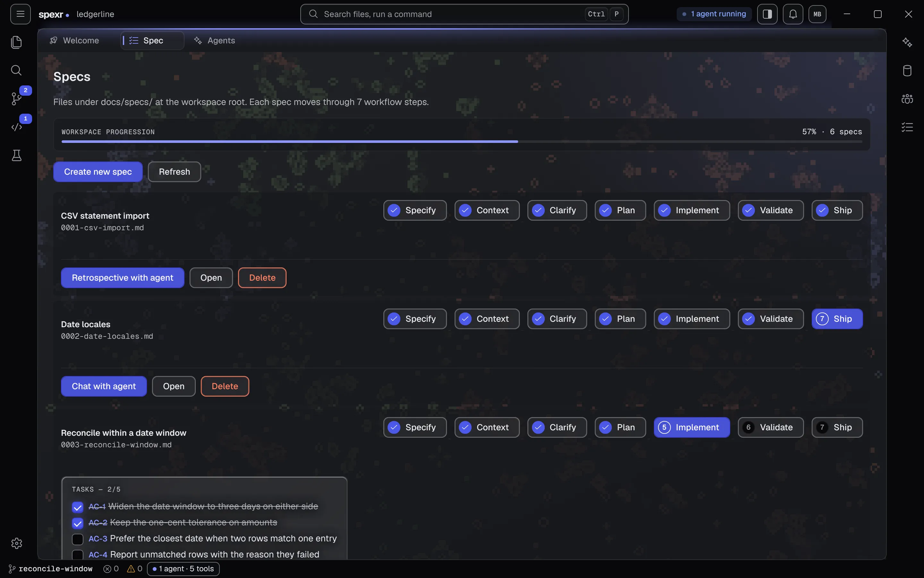Click the 0002-date-locales.md file name
The height and width of the screenshot is (578, 924).
(x=107, y=337)
